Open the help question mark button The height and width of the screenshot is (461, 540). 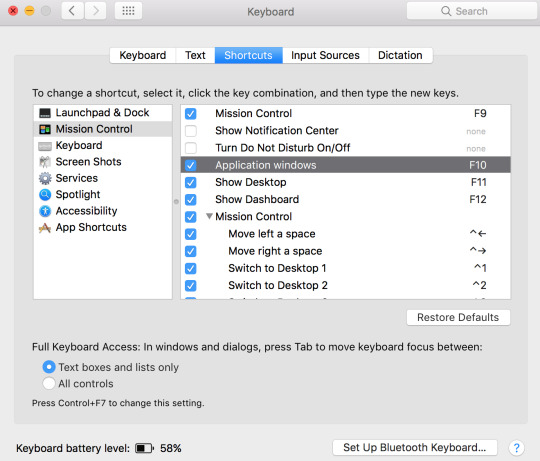point(516,448)
